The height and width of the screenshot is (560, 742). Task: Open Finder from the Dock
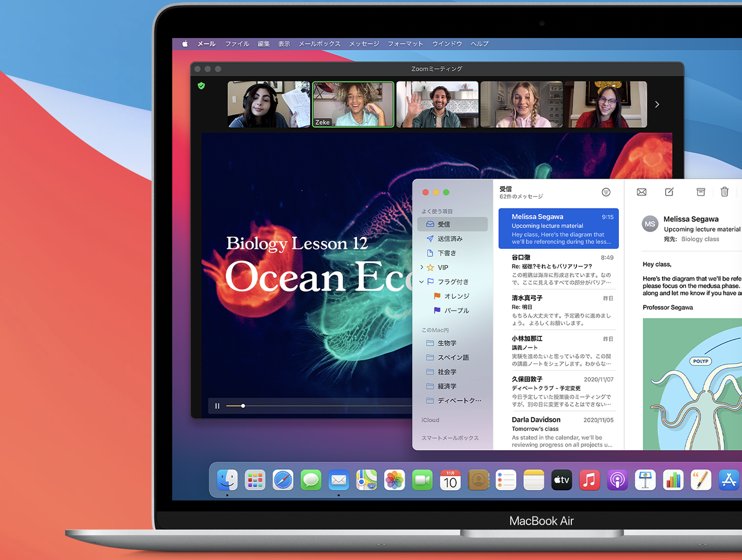(x=227, y=480)
